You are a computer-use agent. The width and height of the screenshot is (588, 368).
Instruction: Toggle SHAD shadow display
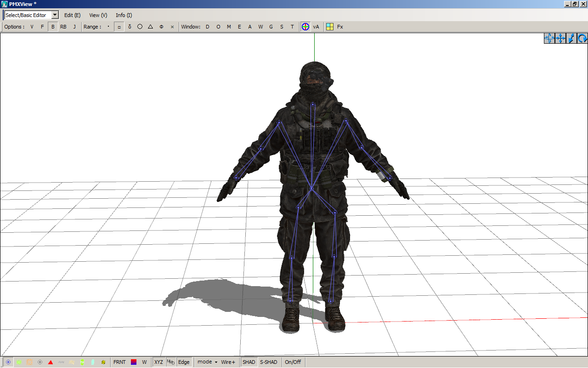coord(249,362)
